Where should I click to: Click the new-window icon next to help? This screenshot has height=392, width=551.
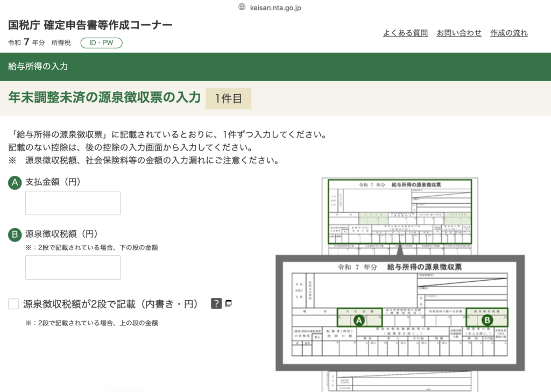coord(228,303)
